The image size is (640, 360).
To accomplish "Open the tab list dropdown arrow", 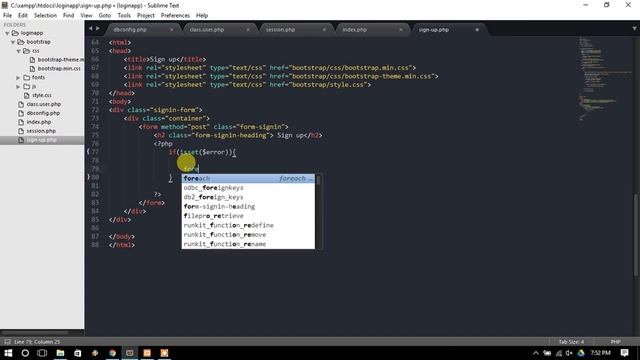I will click(x=634, y=29).
